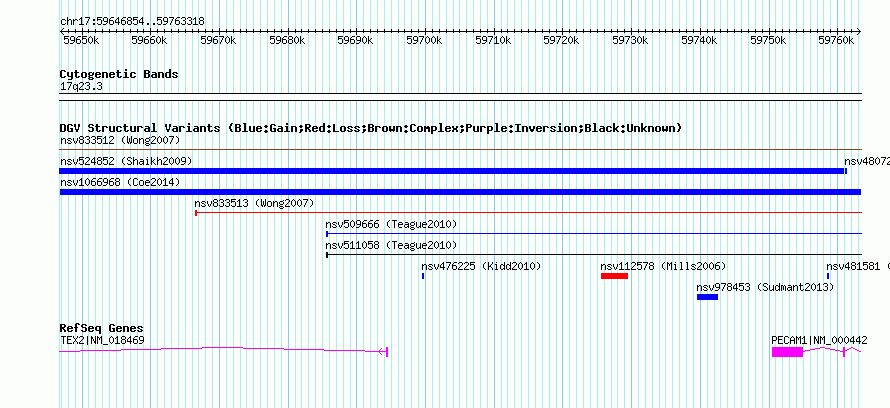Click the 59750k ruler label

(769, 40)
